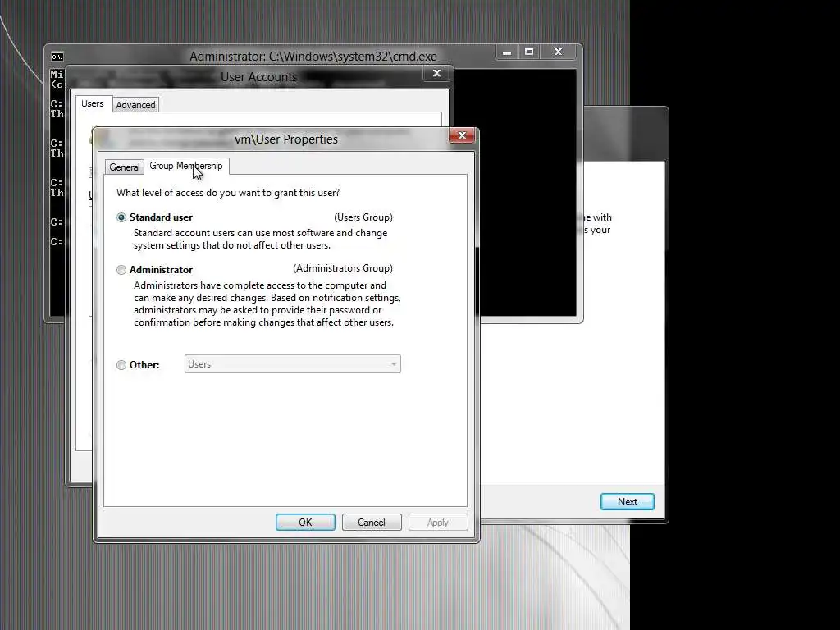Viewport: 840px width, 630px height.
Task: Switch to the General tab
Action: point(125,167)
